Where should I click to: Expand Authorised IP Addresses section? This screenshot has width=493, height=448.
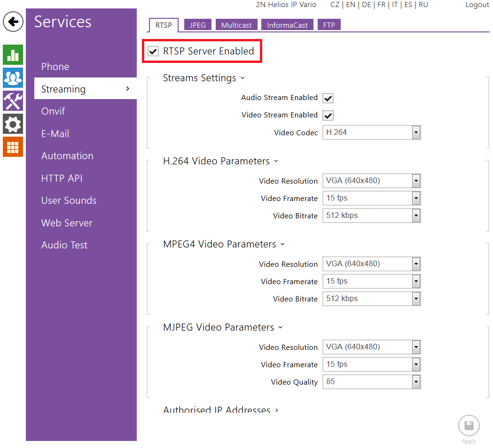click(220, 410)
